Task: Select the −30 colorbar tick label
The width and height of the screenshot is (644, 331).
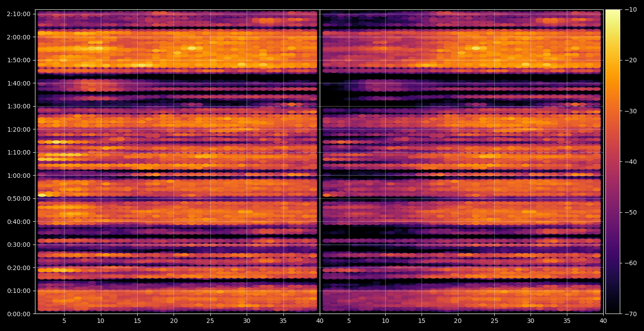Action: click(630, 111)
